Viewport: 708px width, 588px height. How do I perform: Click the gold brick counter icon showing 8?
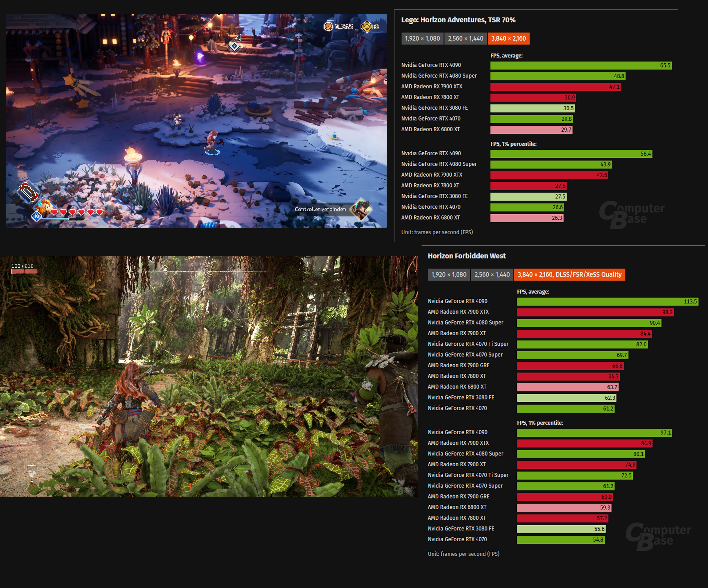(x=367, y=27)
